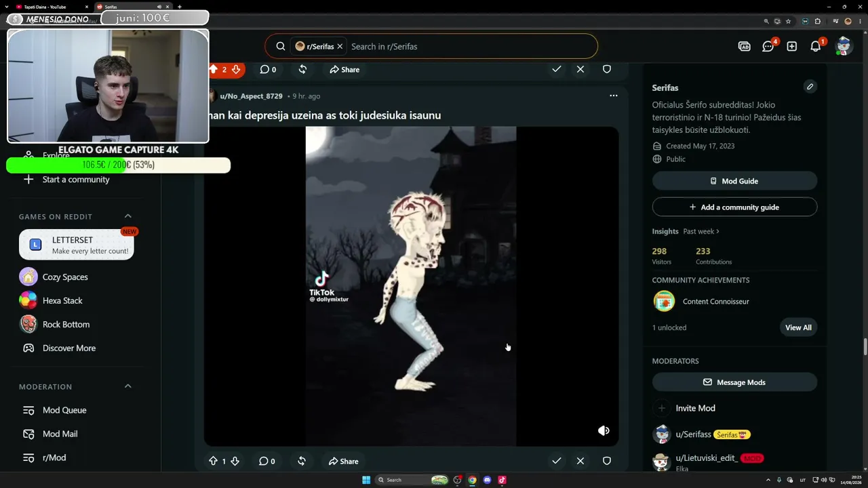Screen dimensions: 868x488
Task: Toggle mute on the post video
Action: (x=604, y=430)
